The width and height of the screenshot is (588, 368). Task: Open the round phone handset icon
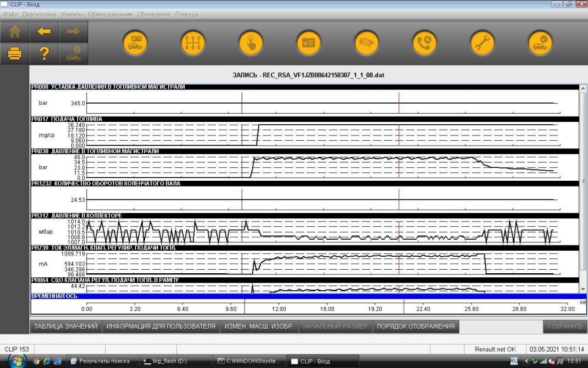(424, 43)
